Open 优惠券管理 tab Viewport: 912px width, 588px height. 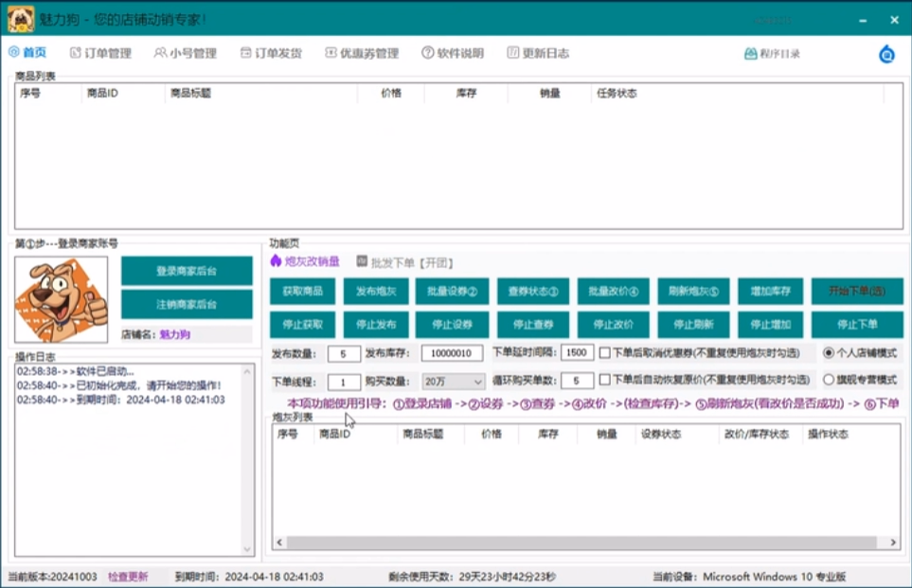[x=362, y=53]
